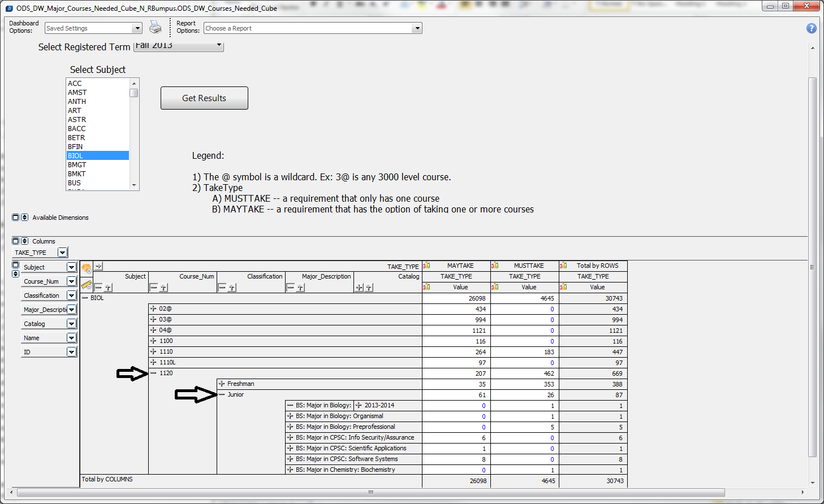The image size is (824, 504).
Task: Click the up/down arrows icon beside Columns
Action: pyautogui.click(x=24, y=241)
